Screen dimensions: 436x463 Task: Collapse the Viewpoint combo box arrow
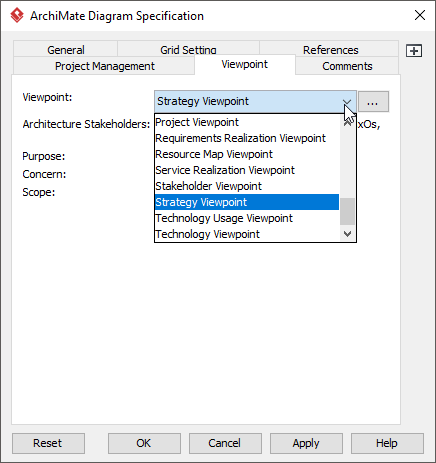pos(347,101)
